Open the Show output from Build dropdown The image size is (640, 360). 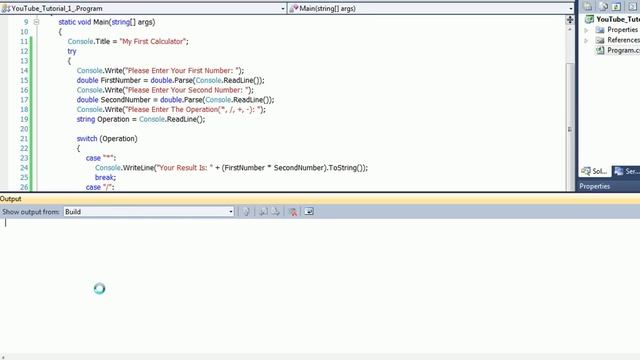click(149, 211)
